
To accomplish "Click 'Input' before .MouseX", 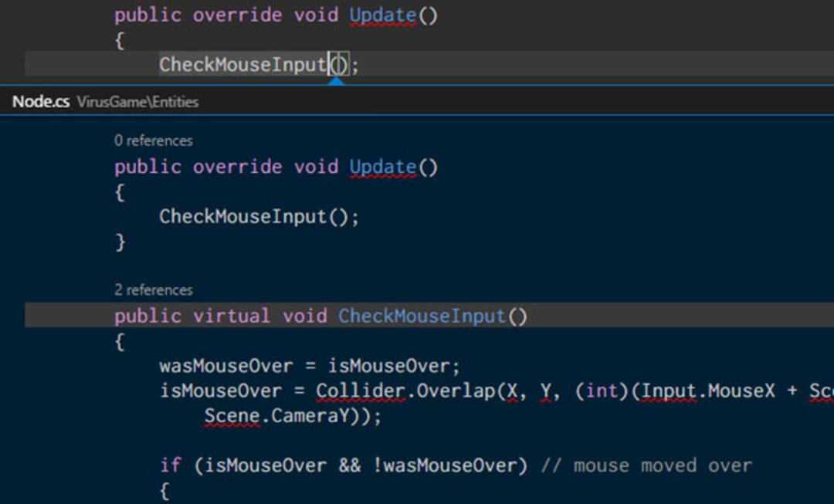I will [669, 391].
